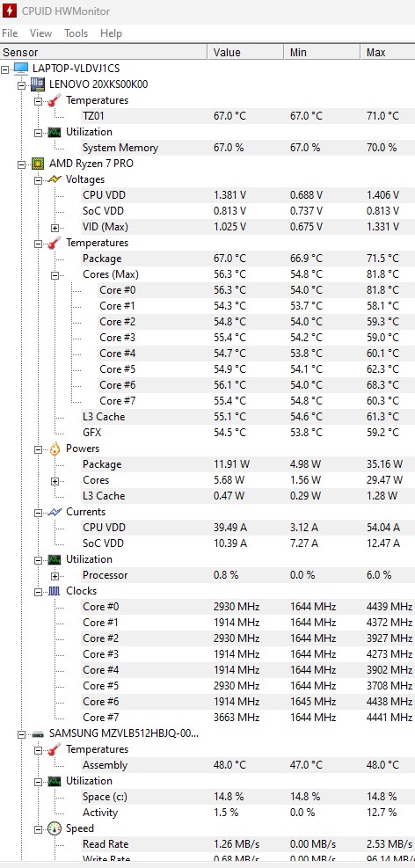This screenshot has height=868, width=415.
Task: Expand the VID (Max) voltage entry
Action: 55,228
